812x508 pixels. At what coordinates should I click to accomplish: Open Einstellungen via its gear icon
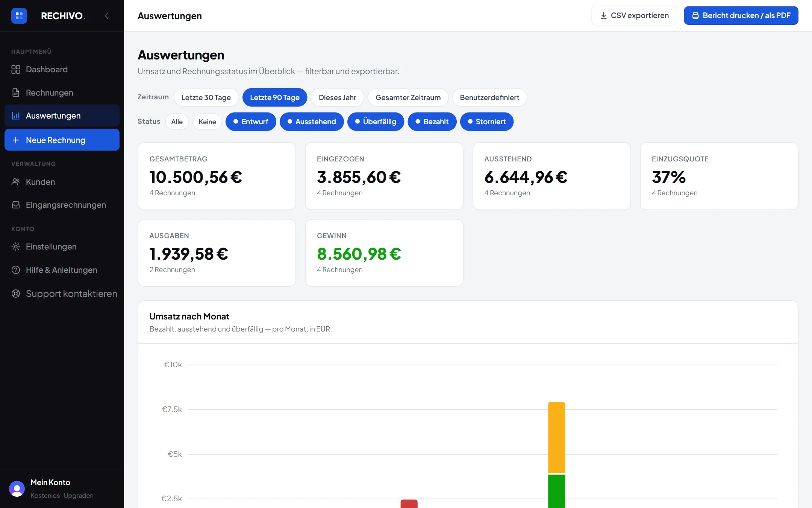pyautogui.click(x=16, y=247)
